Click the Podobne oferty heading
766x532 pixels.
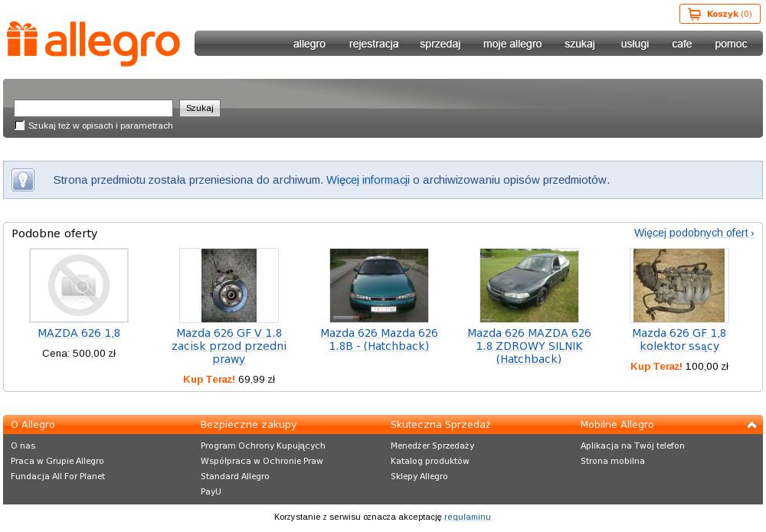54,233
